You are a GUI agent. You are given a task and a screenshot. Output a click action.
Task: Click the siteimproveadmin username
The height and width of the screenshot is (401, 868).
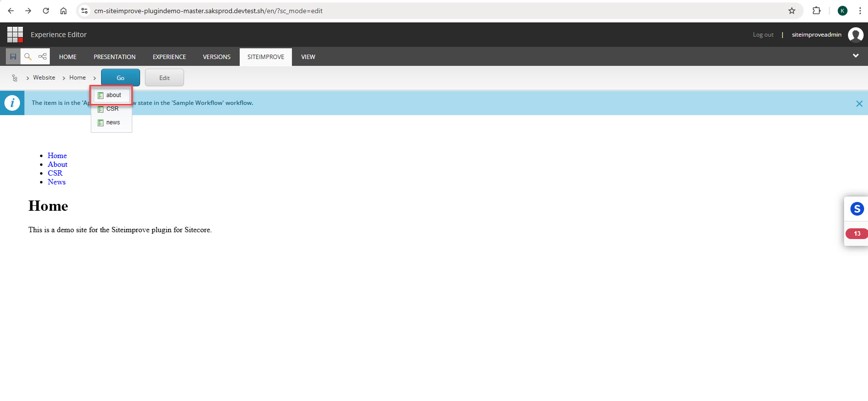click(x=816, y=35)
